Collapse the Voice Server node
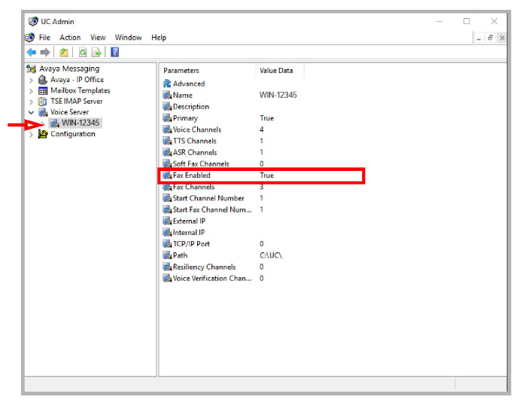The height and width of the screenshot is (406, 532). 31,112
